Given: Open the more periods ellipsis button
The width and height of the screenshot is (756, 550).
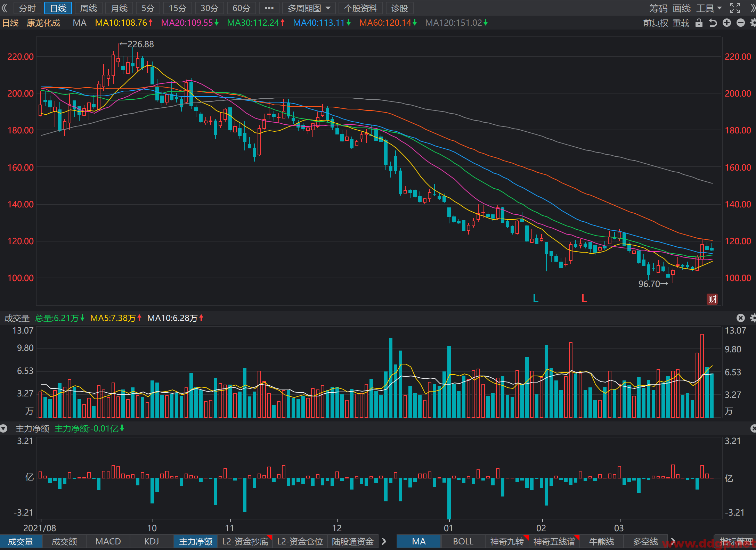Looking at the screenshot, I should click(x=269, y=8).
